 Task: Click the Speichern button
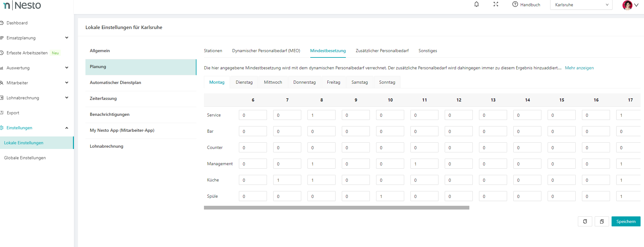click(626, 221)
